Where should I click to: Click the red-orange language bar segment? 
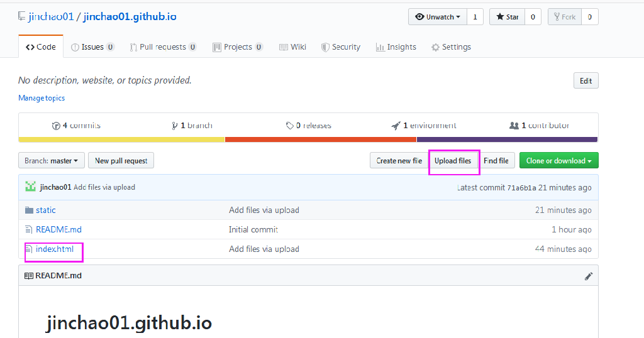pos(321,139)
